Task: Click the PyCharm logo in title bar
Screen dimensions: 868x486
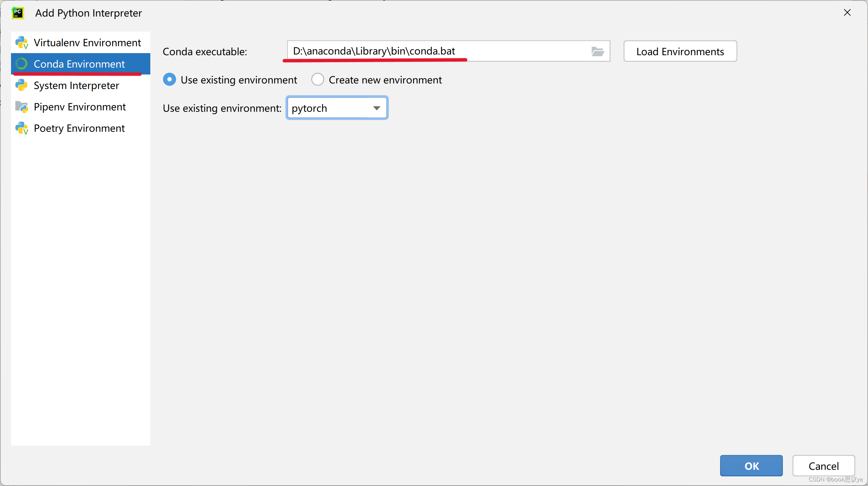Action: tap(18, 13)
